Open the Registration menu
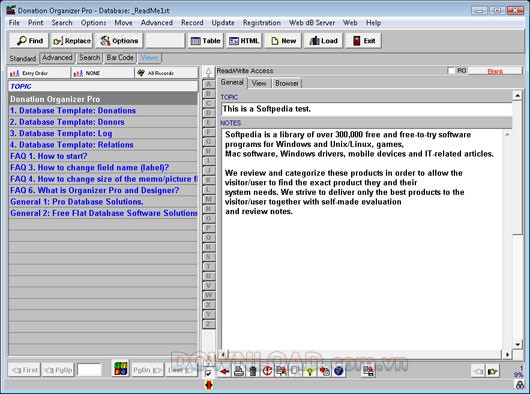 pyautogui.click(x=262, y=23)
